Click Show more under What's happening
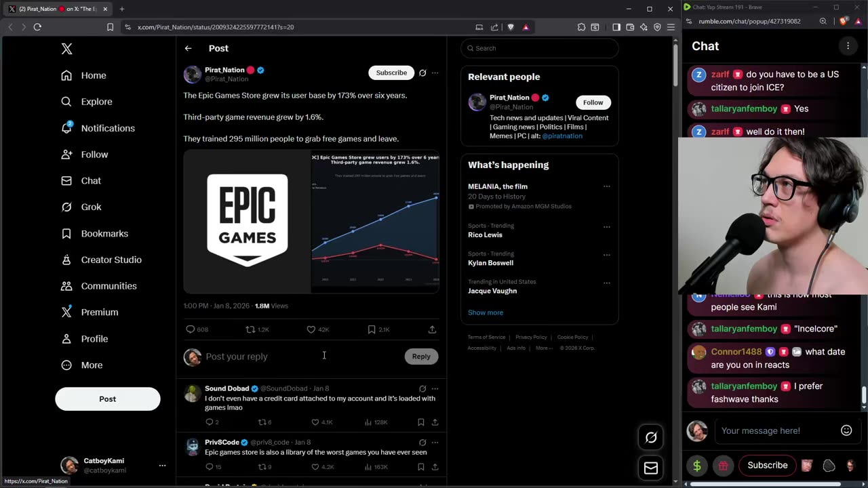868x488 pixels. point(486,312)
